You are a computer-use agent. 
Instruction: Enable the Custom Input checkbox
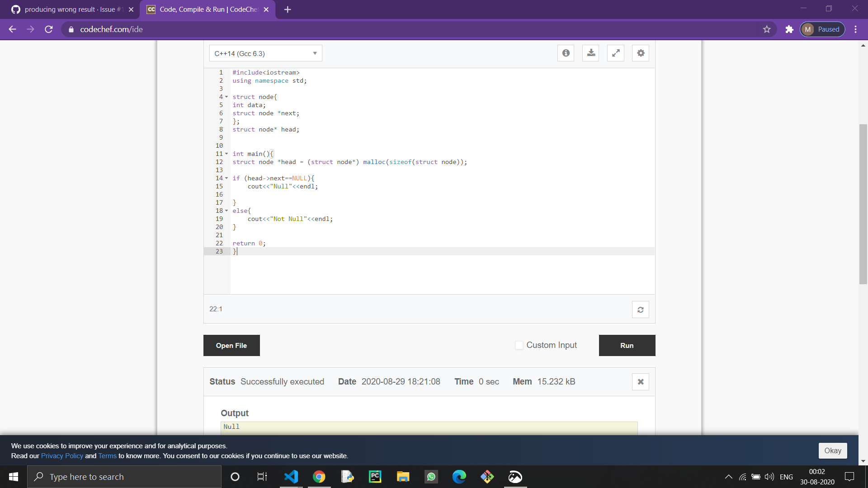click(519, 345)
